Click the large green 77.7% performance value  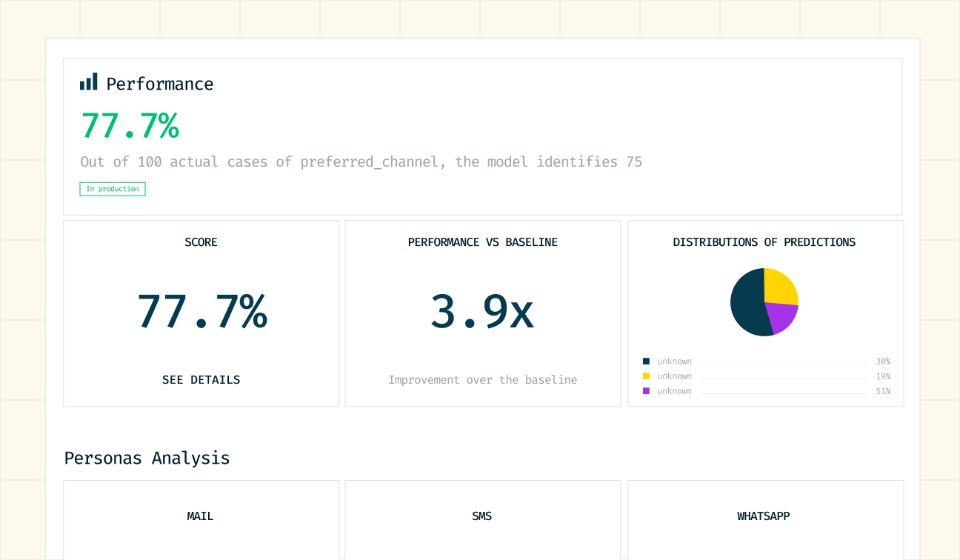click(130, 125)
